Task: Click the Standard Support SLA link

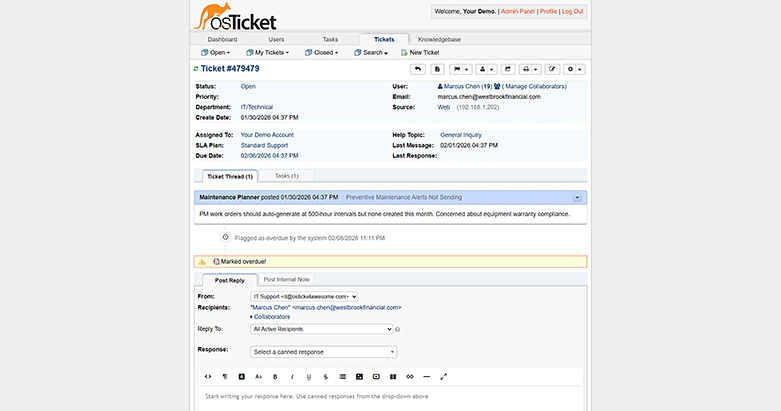Action: point(264,145)
